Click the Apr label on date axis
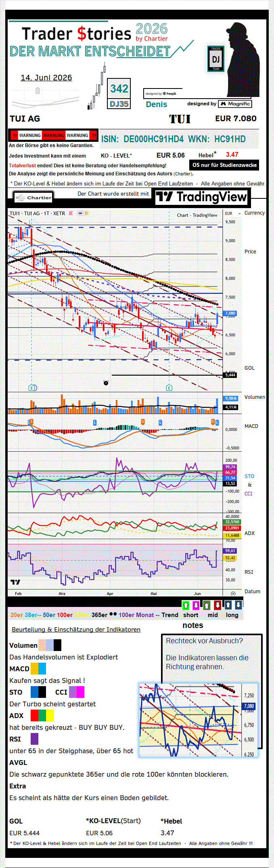Screen dimensions: 274x868 point(110,594)
